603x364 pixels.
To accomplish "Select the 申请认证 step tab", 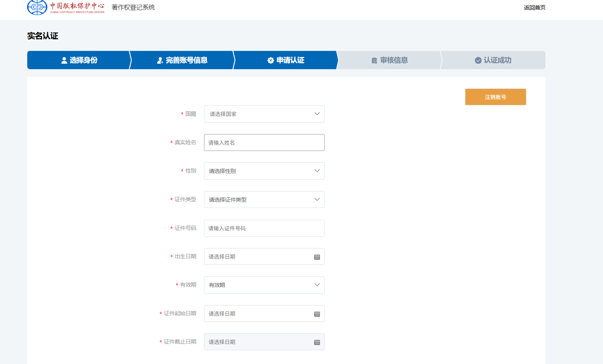I will click(286, 60).
